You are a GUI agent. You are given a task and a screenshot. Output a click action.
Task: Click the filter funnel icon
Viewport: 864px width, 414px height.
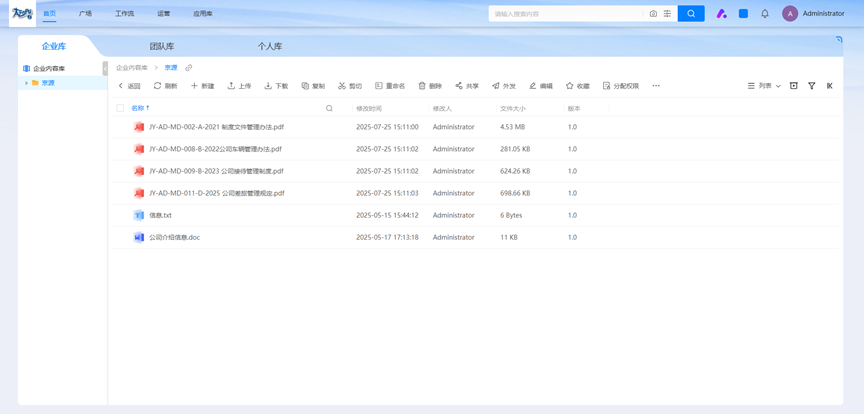pos(812,86)
